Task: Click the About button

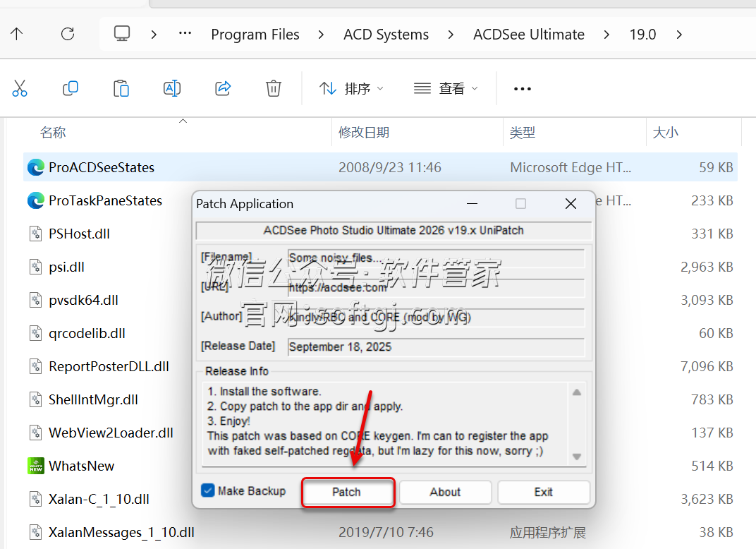Action: point(446,492)
